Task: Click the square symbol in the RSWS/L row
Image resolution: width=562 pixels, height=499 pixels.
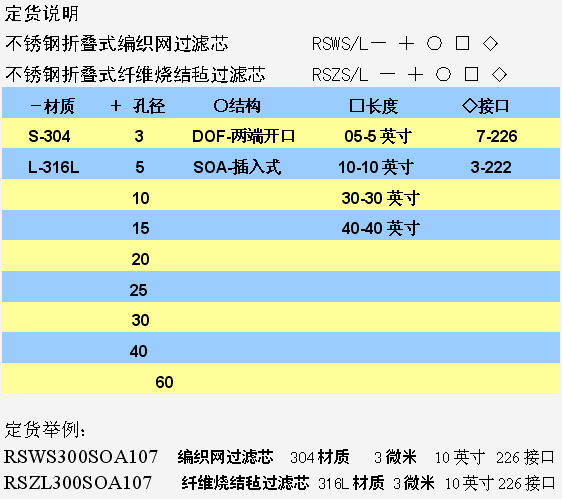Action: pos(462,43)
